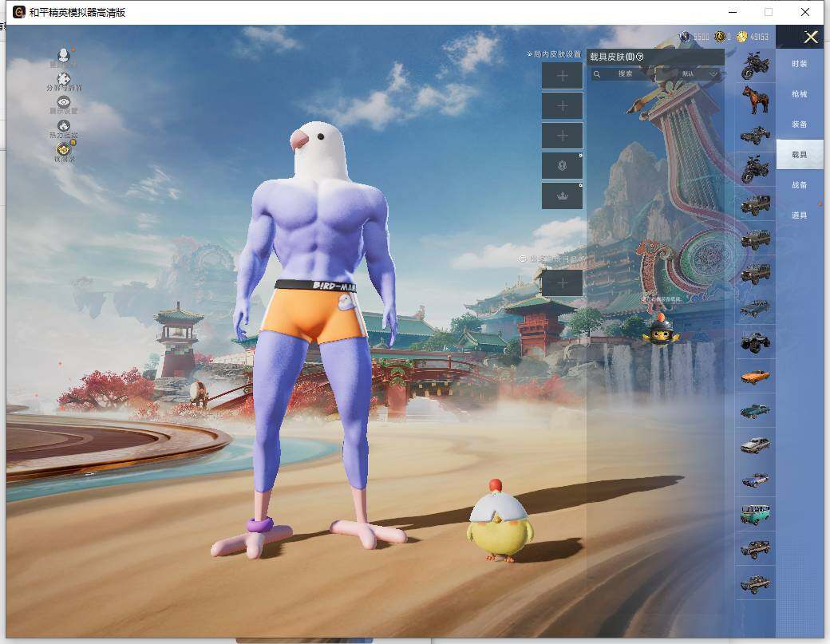Screen dimensions: 830x644
Task: Select the motorcycle thumbnail below the buggy
Action: coord(755,169)
